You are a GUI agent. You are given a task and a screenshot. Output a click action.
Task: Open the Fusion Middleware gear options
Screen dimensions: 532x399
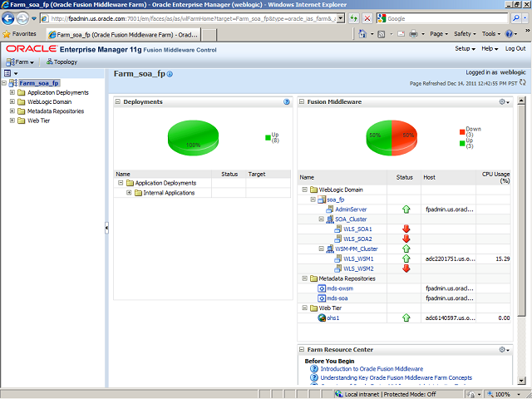[x=503, y=102]
